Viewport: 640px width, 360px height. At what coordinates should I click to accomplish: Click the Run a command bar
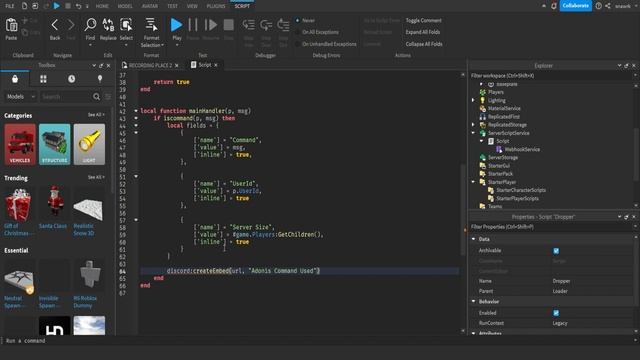click(318, 341)
